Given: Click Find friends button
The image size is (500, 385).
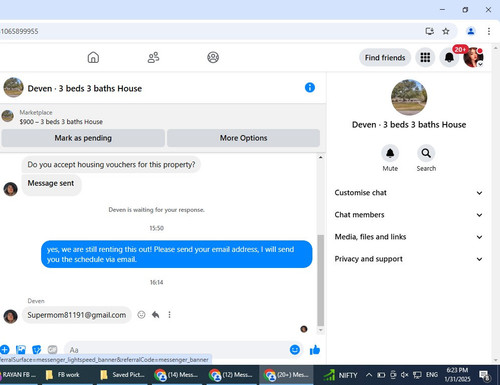Looking at the screenshot, I should click(x=385, y=58).
